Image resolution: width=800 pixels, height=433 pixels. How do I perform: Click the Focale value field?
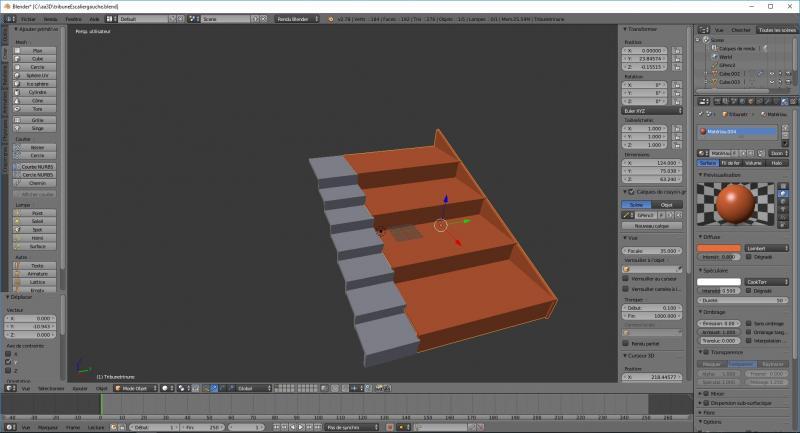click(653, 250)
